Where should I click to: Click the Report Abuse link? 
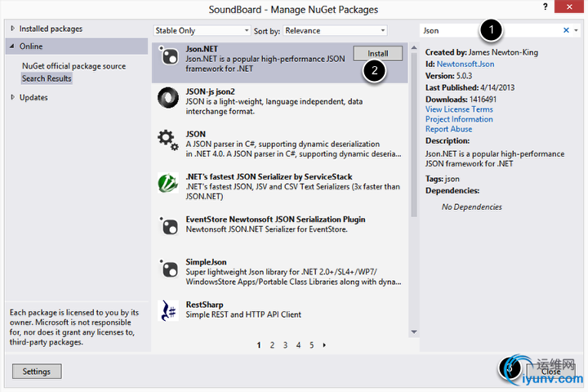[x=448, y=129]
